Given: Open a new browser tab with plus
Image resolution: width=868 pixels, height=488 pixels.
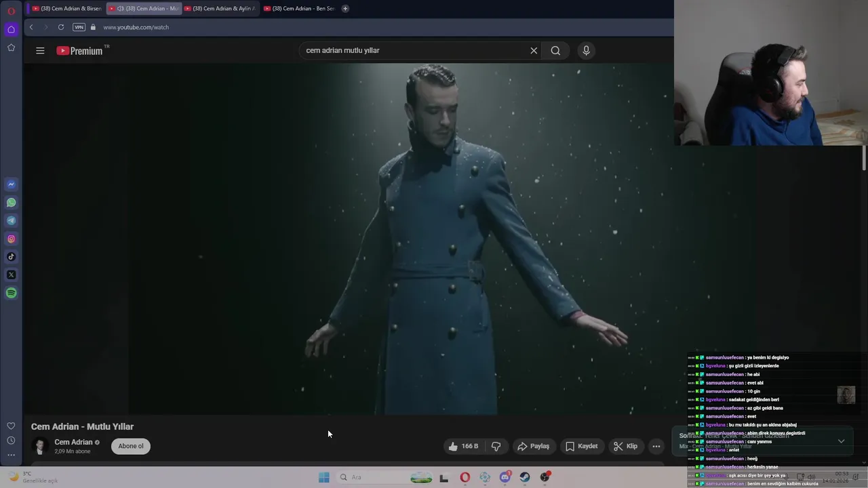Looking at the screenshot, I should pyautogui.click(x=345, y=8).
